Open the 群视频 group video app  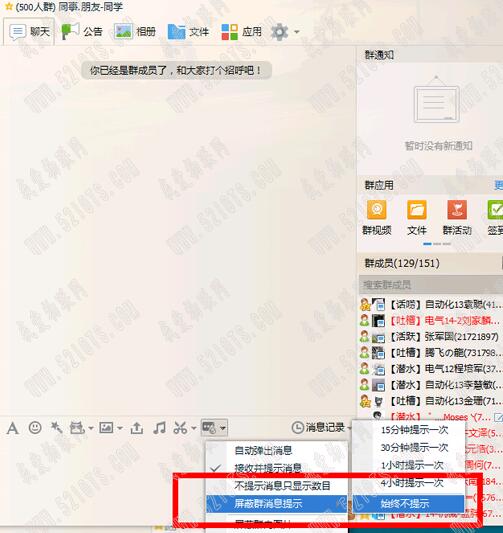[x=377, y=218]
